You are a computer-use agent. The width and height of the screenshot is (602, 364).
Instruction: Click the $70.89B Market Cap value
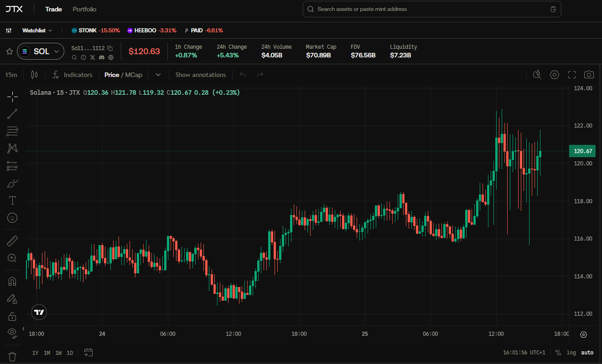pyautogui.click(x=318, y=55)
